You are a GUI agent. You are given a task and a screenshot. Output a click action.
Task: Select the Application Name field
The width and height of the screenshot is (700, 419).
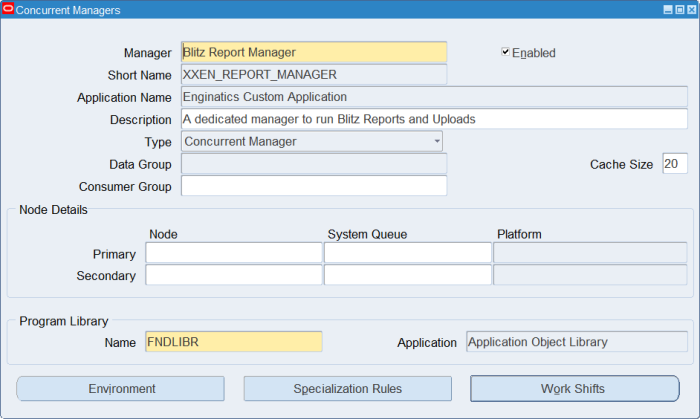click(x=434, y=97)
